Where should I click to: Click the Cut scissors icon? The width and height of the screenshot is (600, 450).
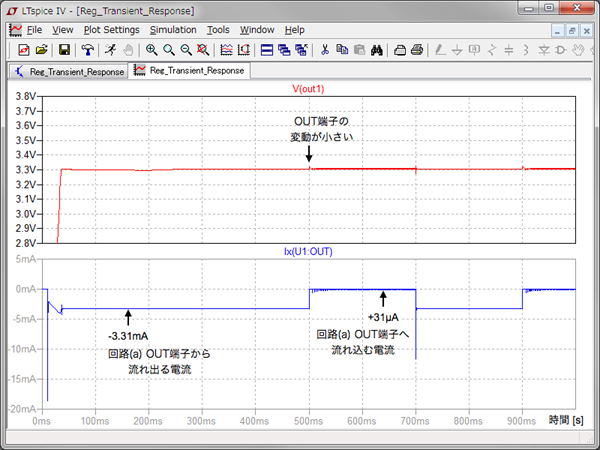tap(324, 49)
